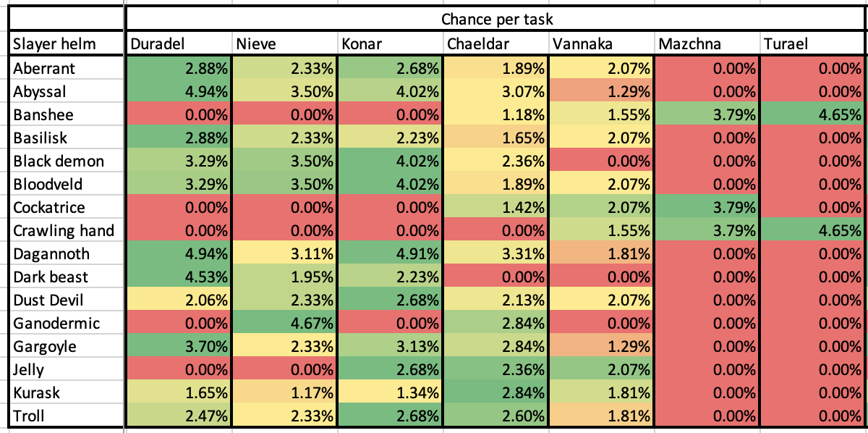868x433 pixels.
Task: Select the Duradel column header cell
Action: [179, 44]
